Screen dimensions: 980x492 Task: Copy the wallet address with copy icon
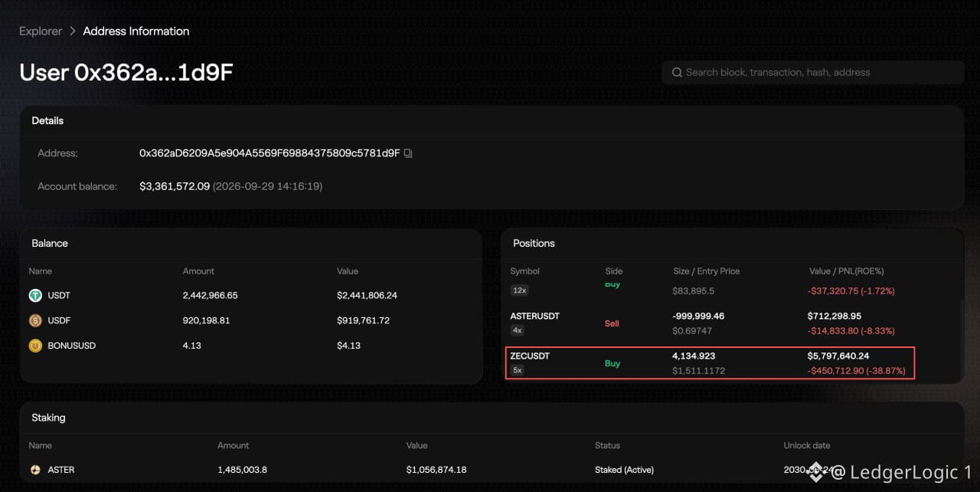408,153
